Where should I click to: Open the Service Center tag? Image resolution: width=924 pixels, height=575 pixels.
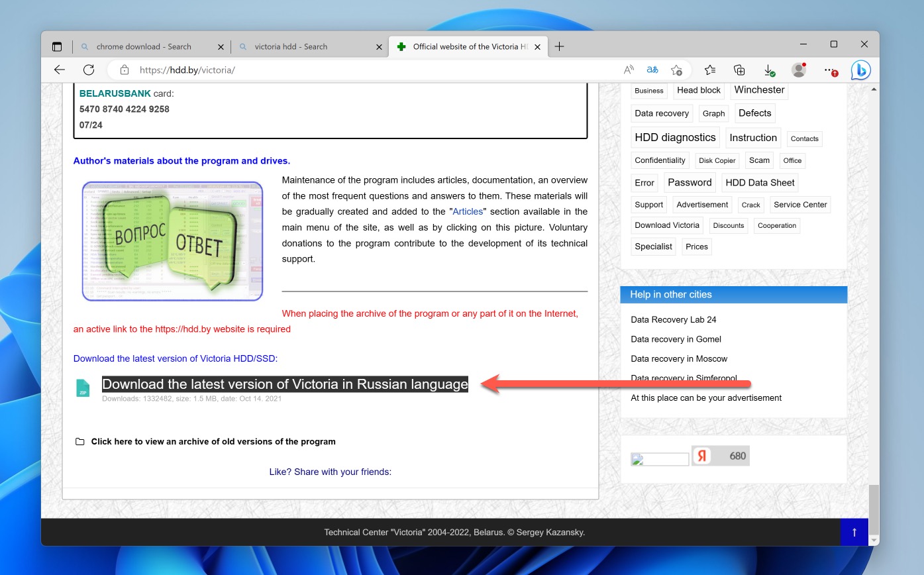[800, 205]
